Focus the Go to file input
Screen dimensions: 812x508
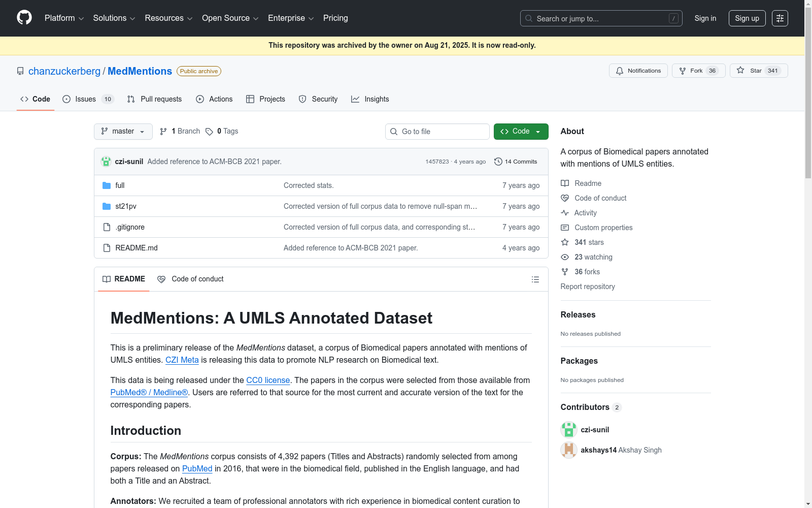click(437, 132)
